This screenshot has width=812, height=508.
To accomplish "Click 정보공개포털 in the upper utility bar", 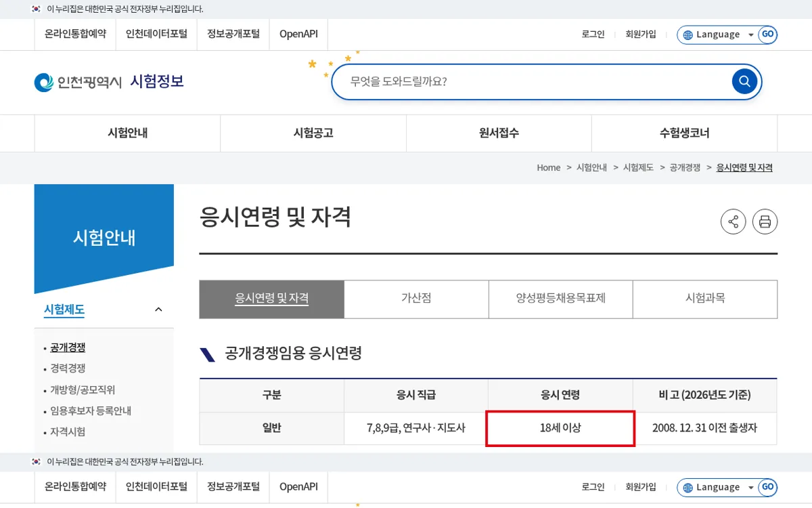I will [233, 34].
